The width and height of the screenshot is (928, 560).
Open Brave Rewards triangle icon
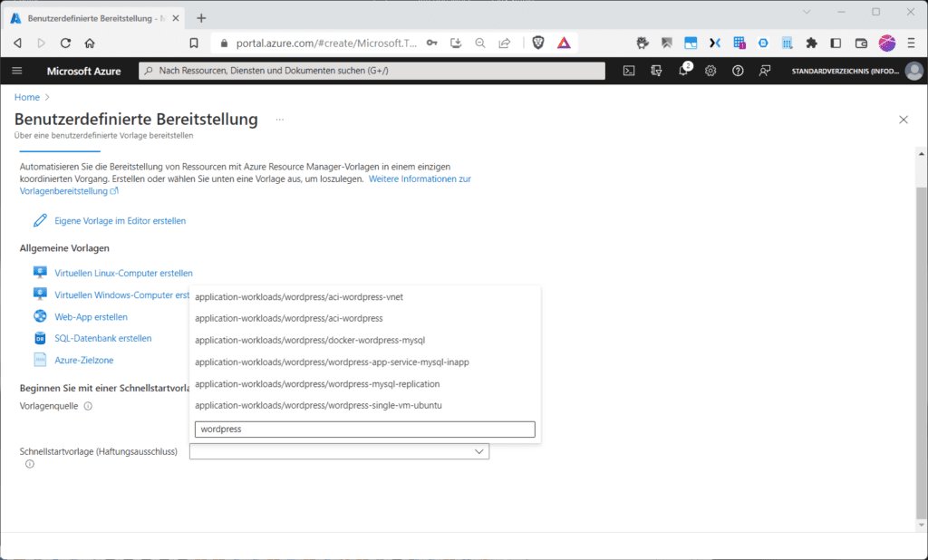(x=564, y=43)
